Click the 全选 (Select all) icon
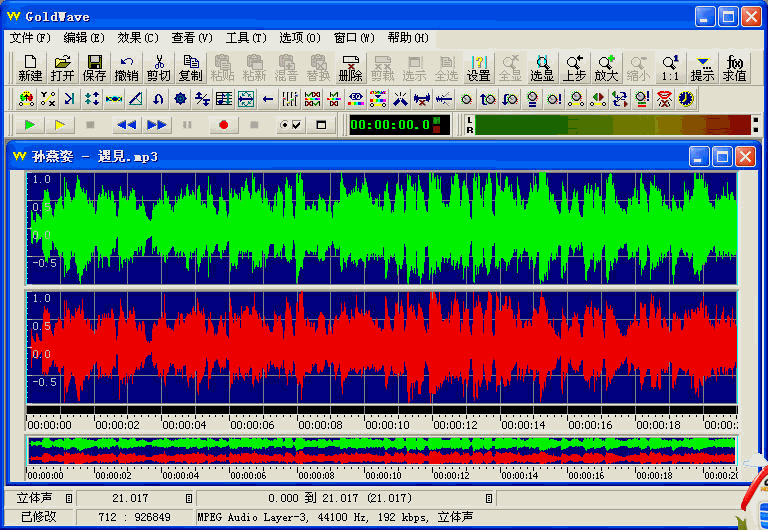 coord(447,68)
